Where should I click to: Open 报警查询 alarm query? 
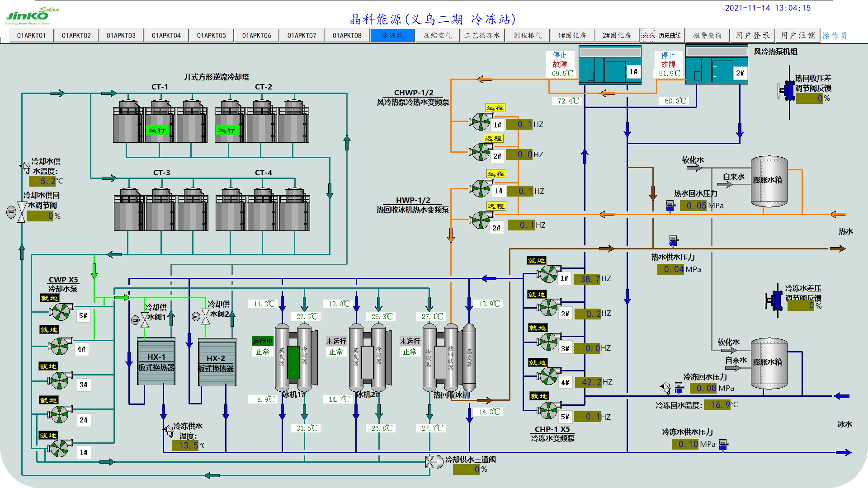tap(707, 35)
